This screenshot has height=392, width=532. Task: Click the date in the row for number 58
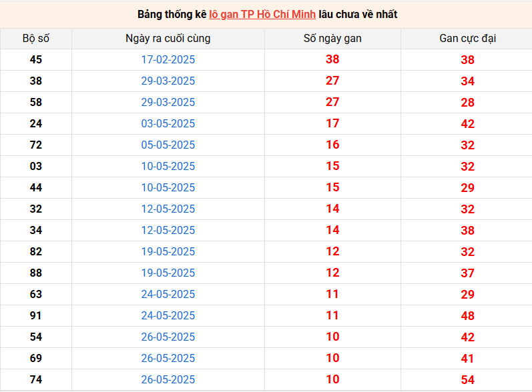(x=168, y=102)
